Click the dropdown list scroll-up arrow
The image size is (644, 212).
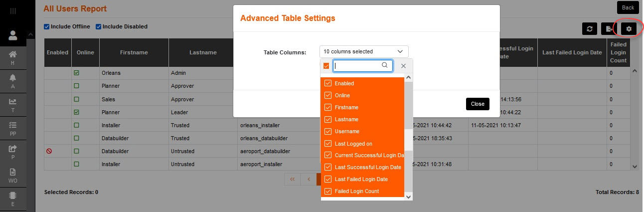(x=409, y=77)
